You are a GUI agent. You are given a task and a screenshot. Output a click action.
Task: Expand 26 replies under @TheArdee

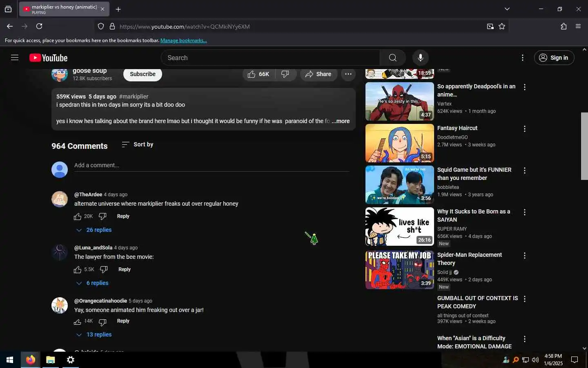coord(94,230)
